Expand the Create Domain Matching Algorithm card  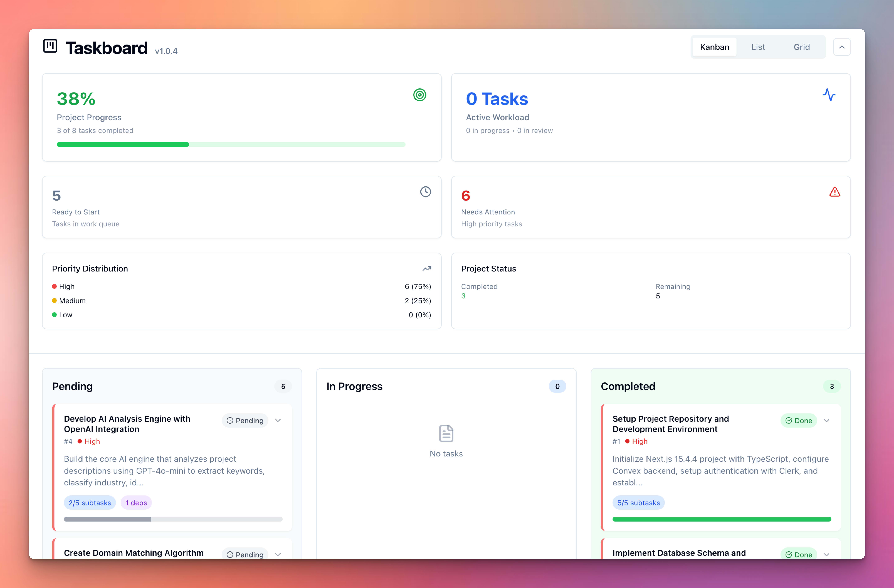click(x=278, y=554)
